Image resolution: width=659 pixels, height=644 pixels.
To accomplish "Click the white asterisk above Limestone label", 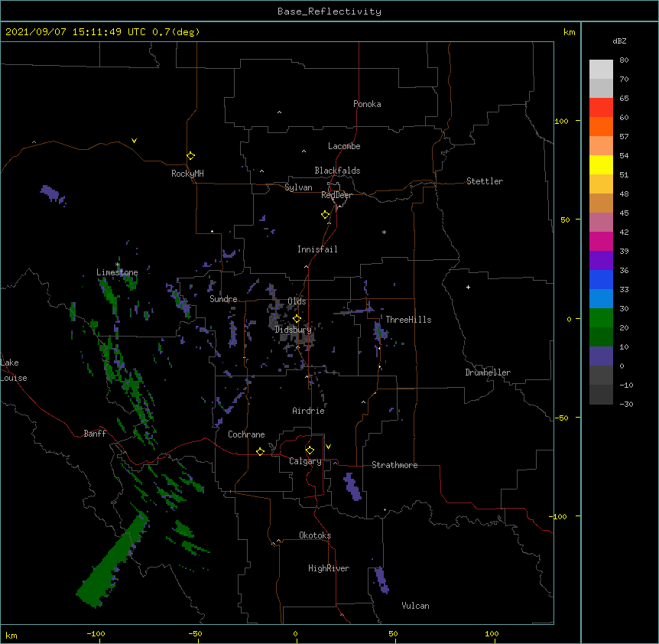I will click(118, 265).
